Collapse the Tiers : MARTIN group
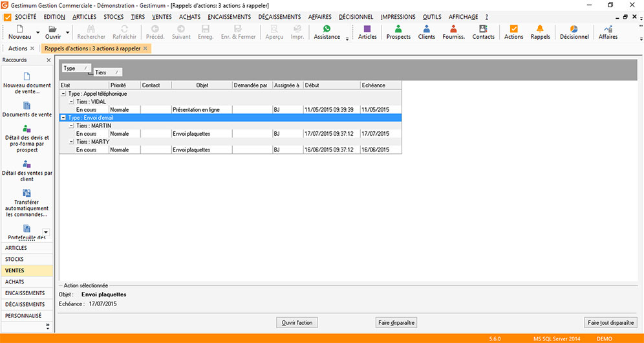Viewport: 644px width, 343px height. click(71, 126)
